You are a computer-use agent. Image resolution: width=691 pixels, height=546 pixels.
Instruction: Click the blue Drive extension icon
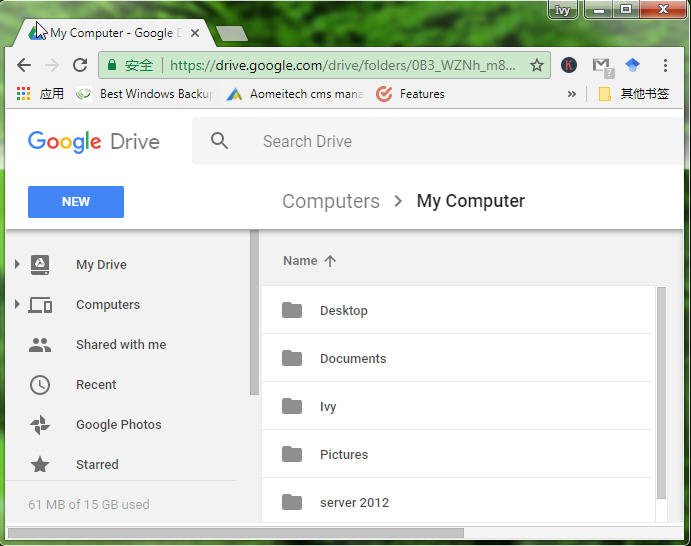tap(632, 65)
